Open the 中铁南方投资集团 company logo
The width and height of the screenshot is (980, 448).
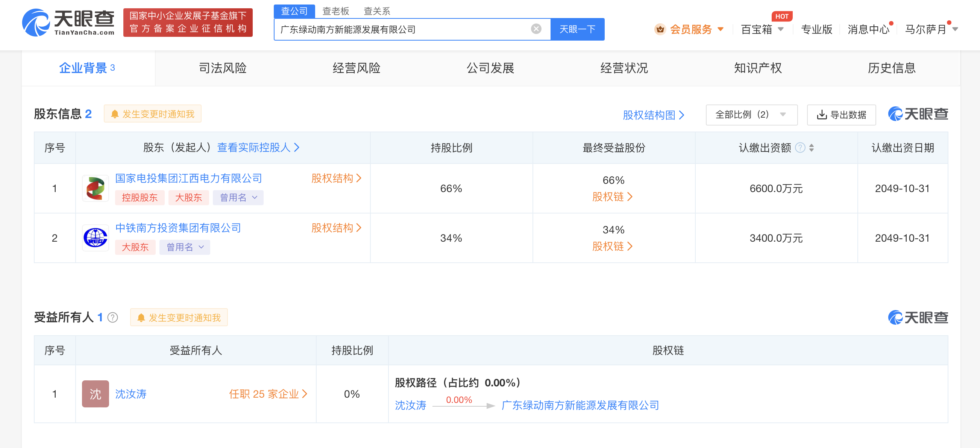click(x=96, y=238)
